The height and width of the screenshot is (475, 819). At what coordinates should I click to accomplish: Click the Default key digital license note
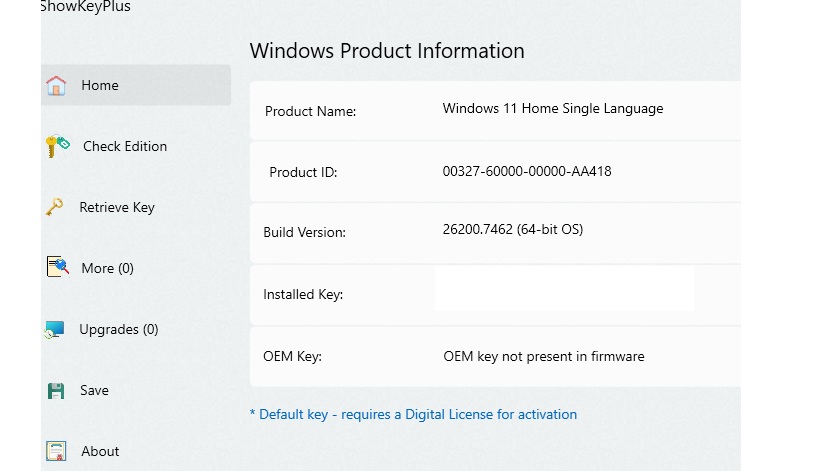(413, 414)
